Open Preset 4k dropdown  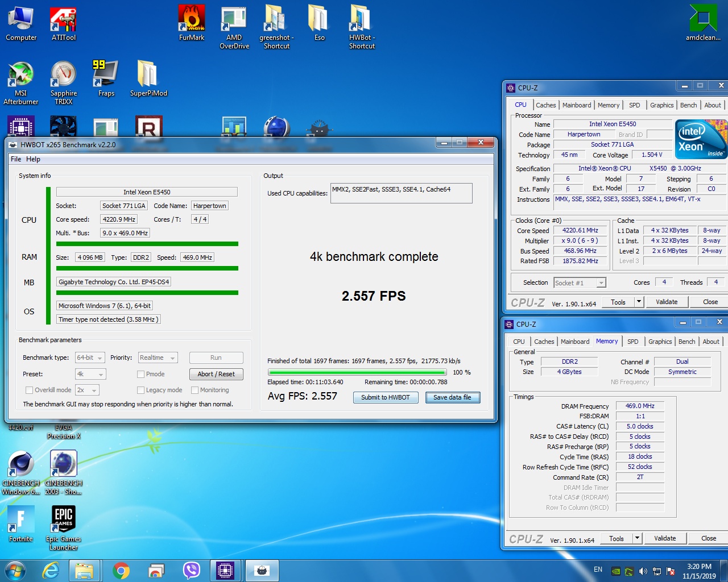tap(90, 374)
